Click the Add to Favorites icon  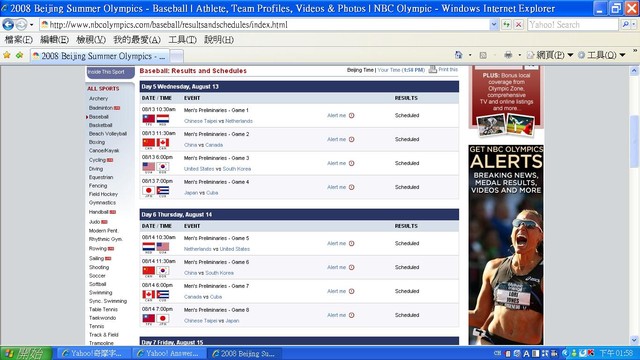tap(19, 55)
